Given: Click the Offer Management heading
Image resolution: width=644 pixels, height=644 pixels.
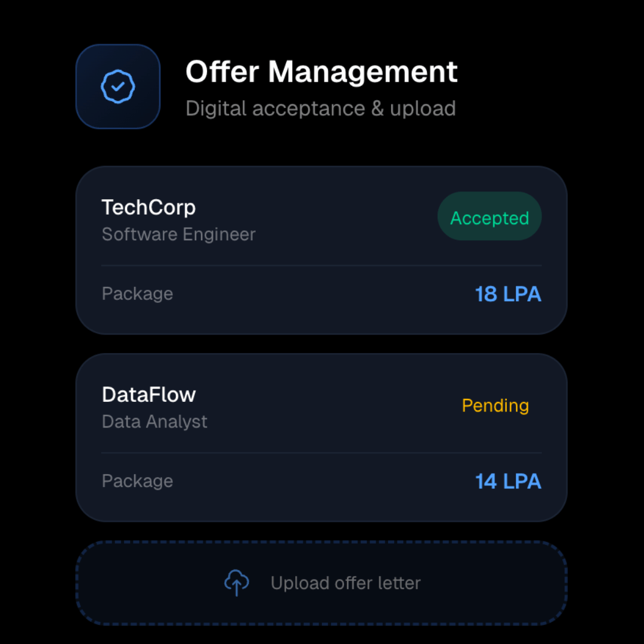Looking at the screenshot, I should click(321, 72).
